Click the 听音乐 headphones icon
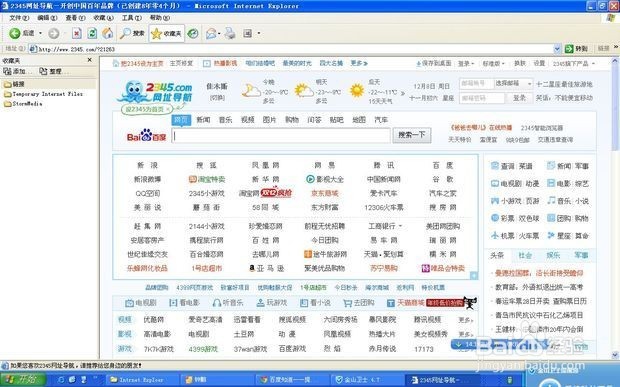The width and height of the screenshot is (620, 387). click(217, 303)
